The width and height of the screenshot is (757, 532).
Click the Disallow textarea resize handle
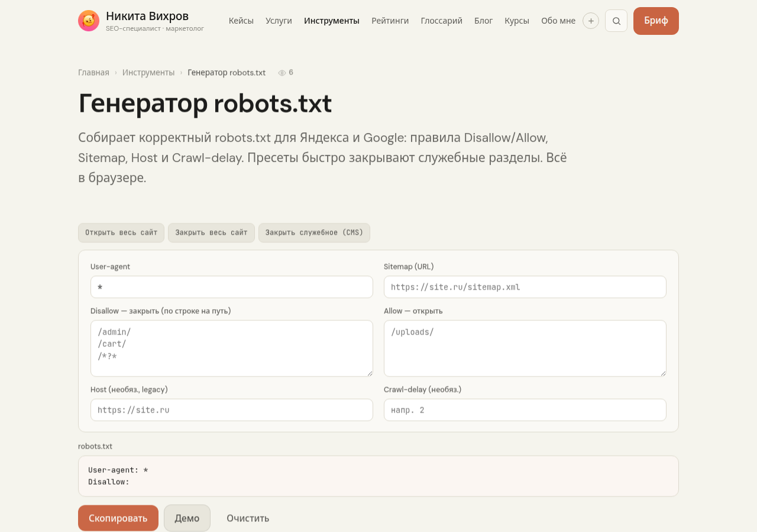point(370,373)
